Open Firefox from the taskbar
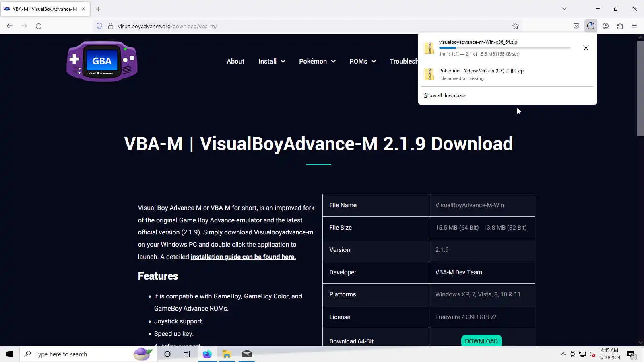This screenshot has height=362, width=644. pos(207,354)
